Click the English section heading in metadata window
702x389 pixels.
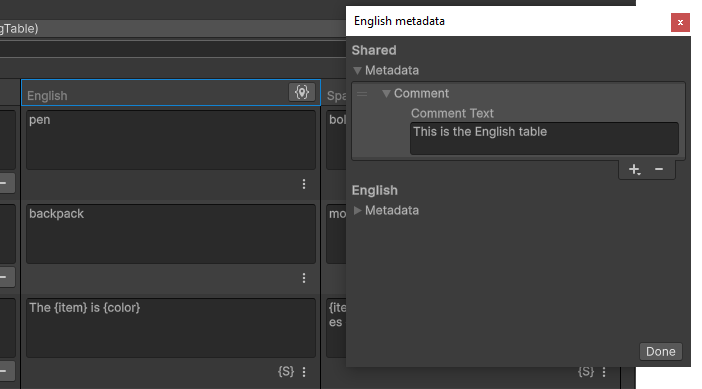tap(375, 190)
